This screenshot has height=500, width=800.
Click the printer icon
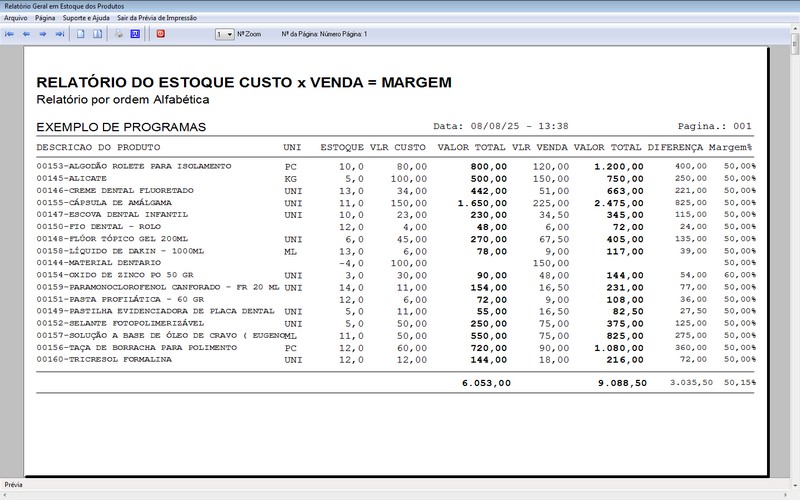[118, 34]
